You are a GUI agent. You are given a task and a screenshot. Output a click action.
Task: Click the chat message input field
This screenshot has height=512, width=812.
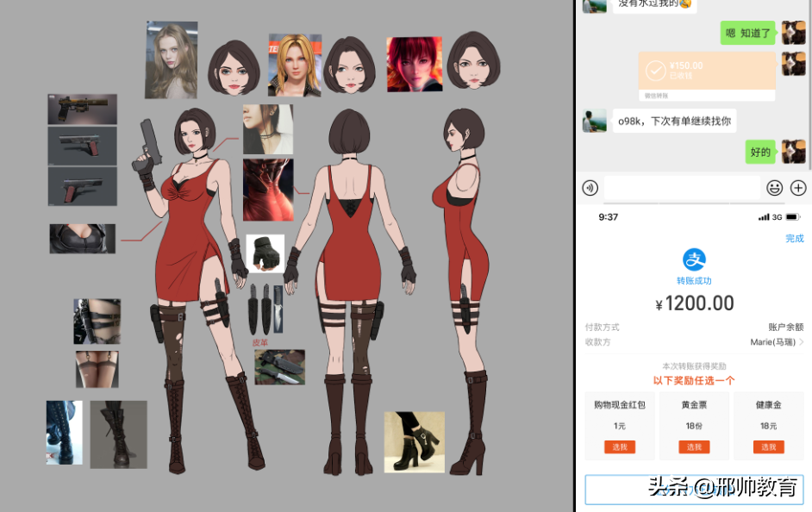682,187
